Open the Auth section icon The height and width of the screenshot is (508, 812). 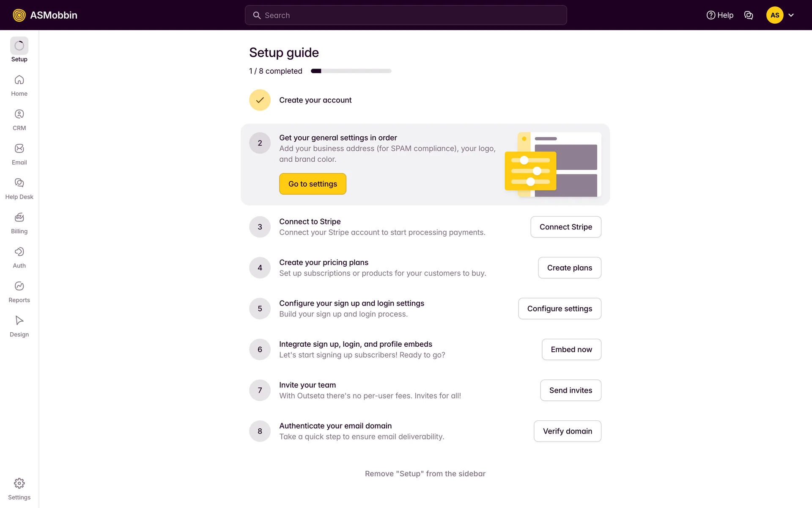(x=19, y=252)
